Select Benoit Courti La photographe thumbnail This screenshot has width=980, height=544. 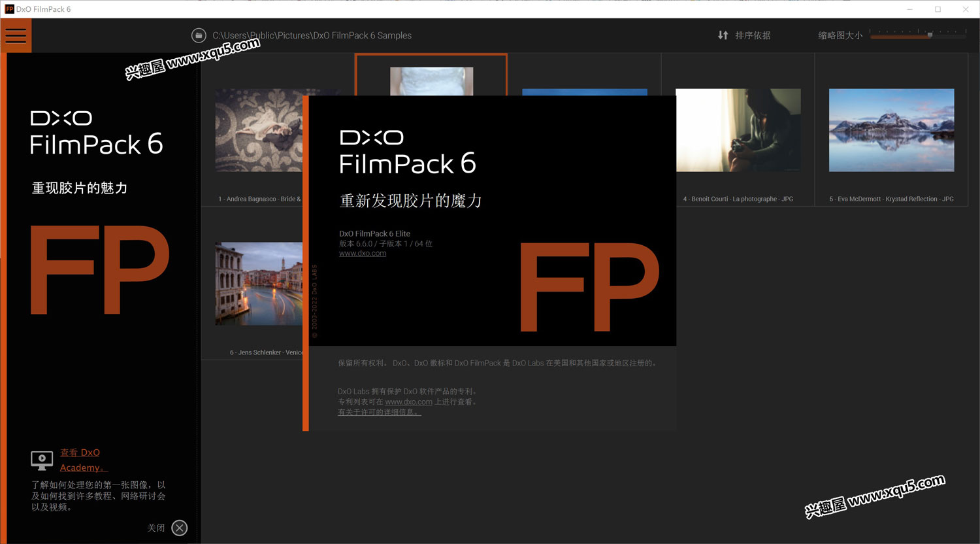tap(738, 130)
